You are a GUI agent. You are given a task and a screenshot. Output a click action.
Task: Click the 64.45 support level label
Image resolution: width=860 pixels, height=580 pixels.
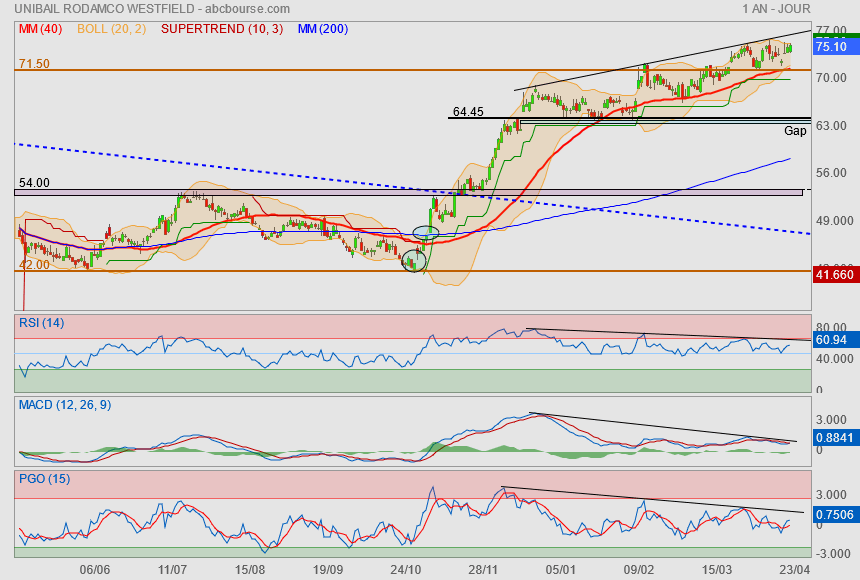click(468, 112)
